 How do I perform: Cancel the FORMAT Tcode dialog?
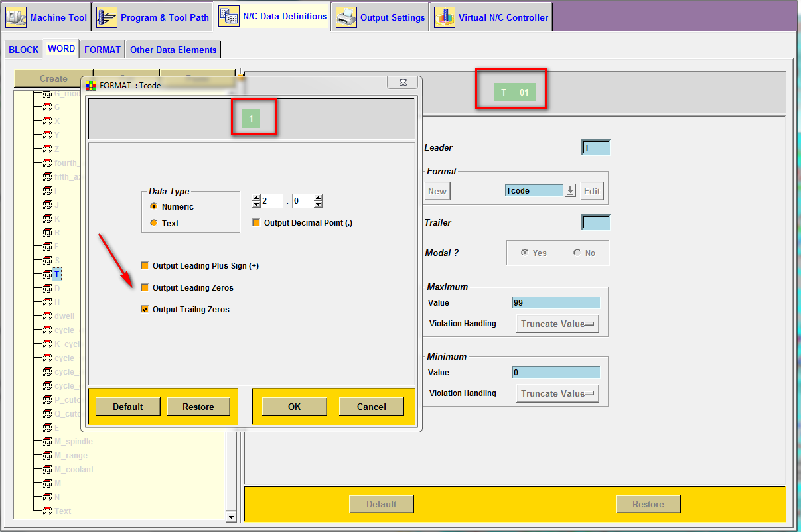[372, 407]
